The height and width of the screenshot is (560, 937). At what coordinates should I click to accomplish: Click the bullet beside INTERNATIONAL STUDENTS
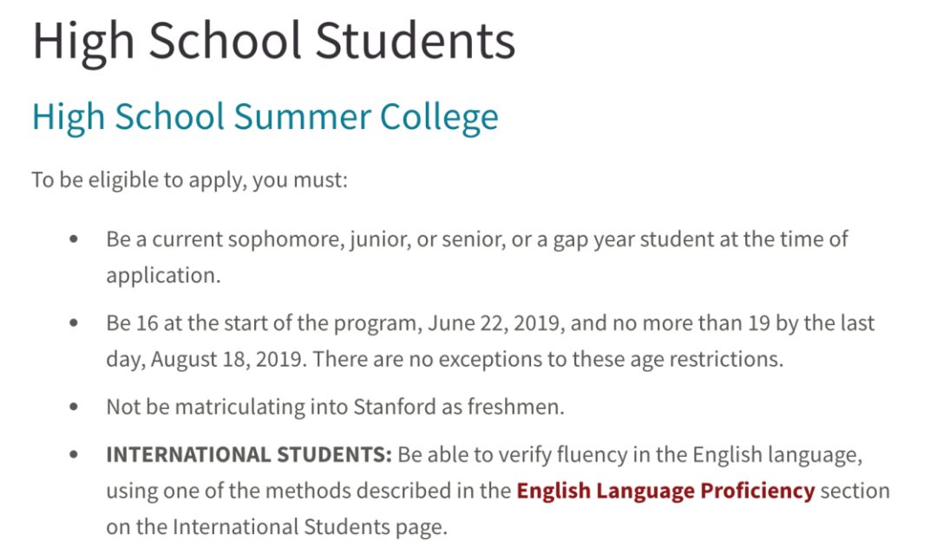[x=74, y=454]
